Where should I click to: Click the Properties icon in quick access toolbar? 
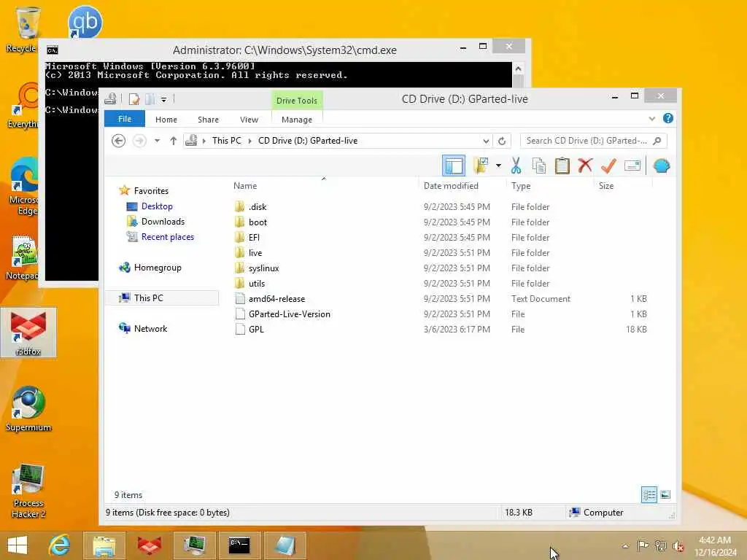pos(134,99)
